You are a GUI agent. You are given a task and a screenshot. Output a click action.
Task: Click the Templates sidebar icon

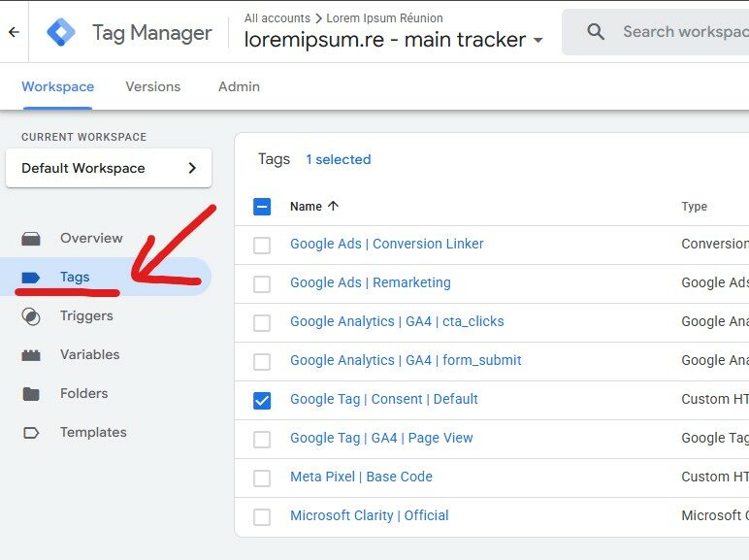tap(31, 433)
